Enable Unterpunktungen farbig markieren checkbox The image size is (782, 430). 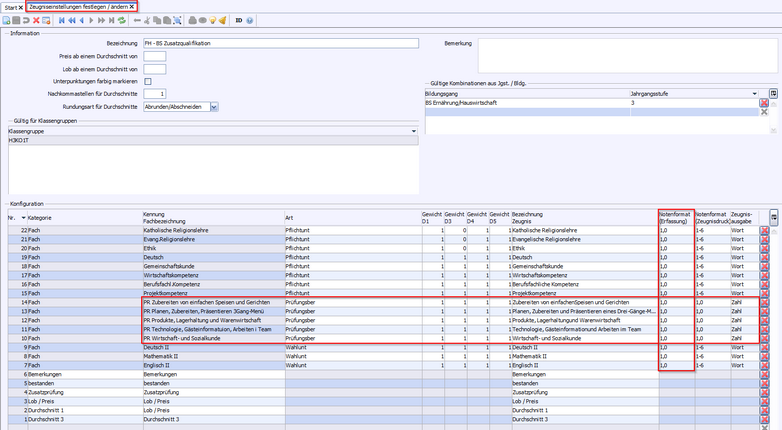click(148, 81)
